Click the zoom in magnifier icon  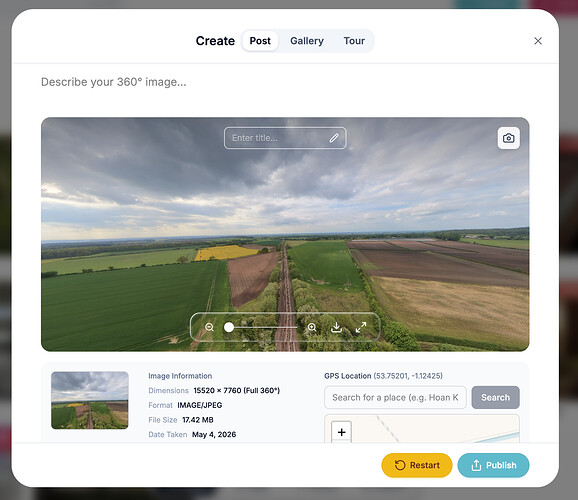point(312,327)
